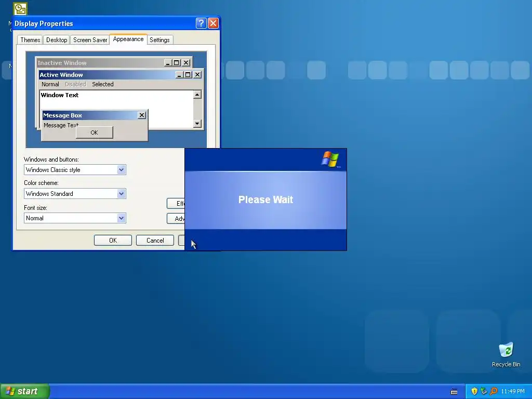Expand the Font size dropdown arrow
The image size is (532, 399).
(x=121, y=218)
